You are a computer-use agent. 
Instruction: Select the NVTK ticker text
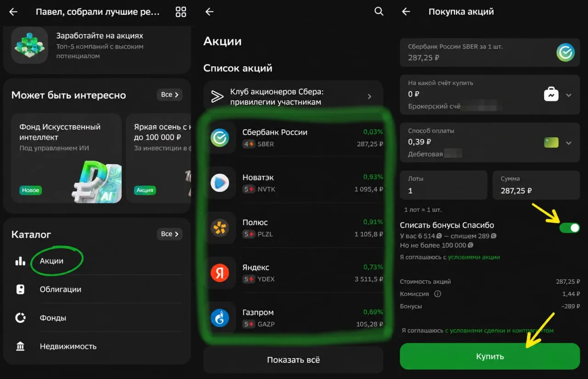[266, 189]
